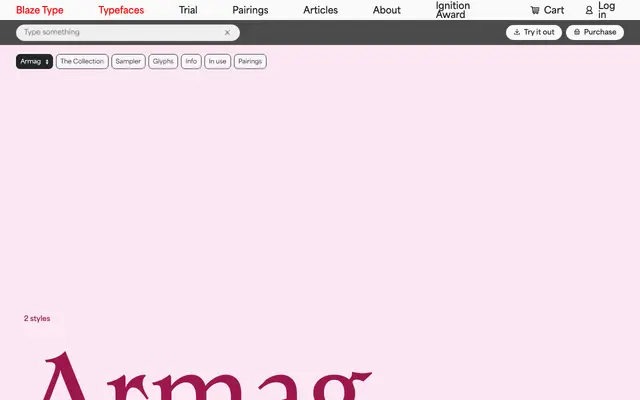Click the Try it out button

coord(534,32)
